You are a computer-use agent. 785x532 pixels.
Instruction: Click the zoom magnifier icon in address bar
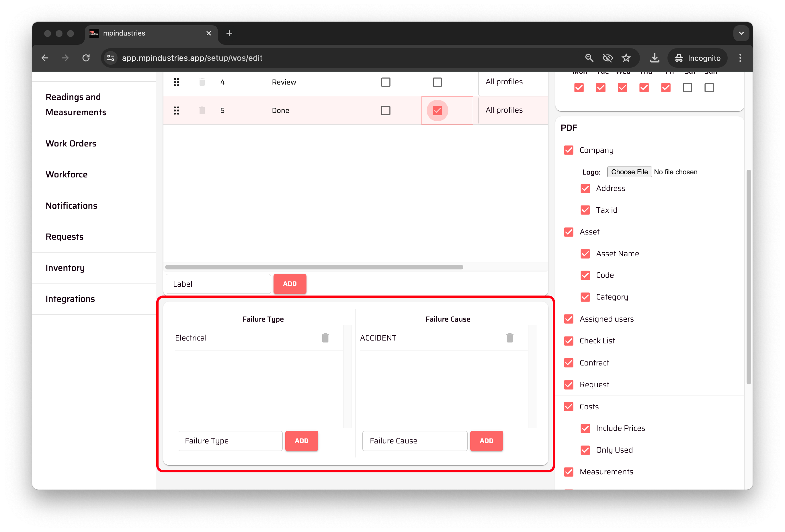click(589, 58)
